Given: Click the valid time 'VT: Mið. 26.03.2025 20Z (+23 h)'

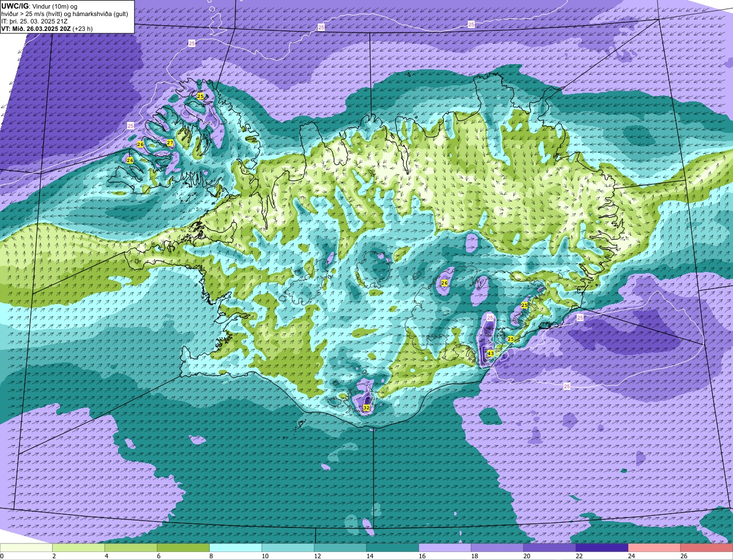Looking at the screenshot, I should (x=47, y=28).
